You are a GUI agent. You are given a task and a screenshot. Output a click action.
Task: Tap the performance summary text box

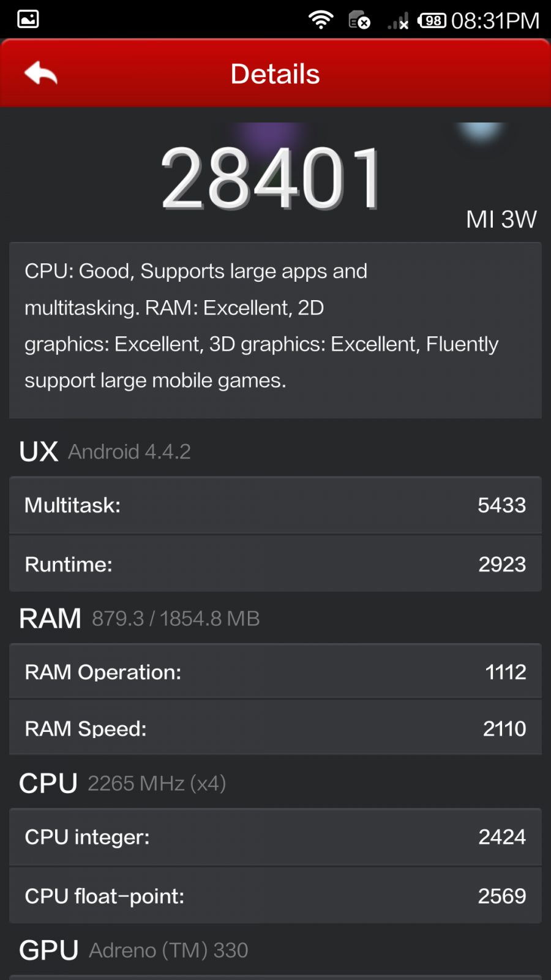pos(275,330)
